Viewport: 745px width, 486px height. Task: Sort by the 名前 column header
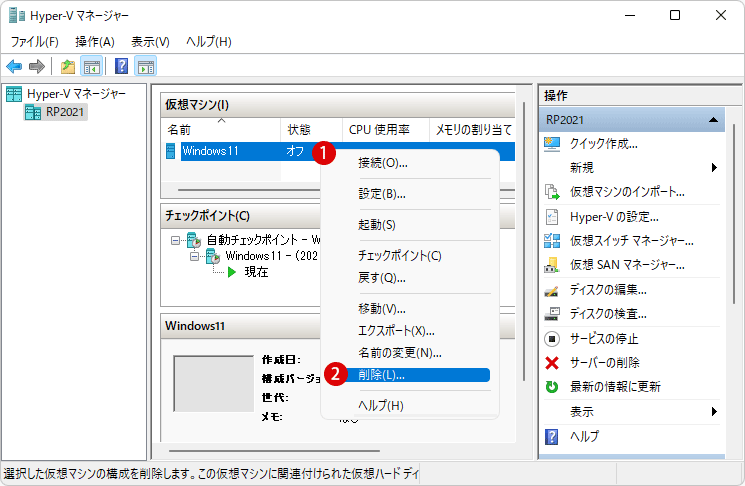221,130
